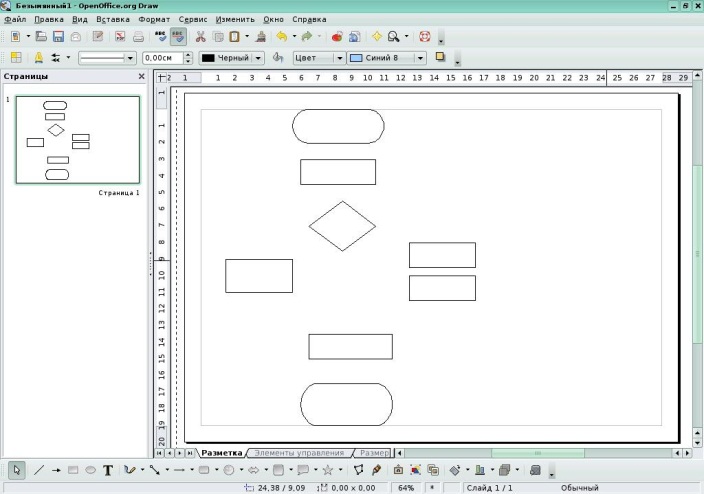This screenshot has width=704, height=494.
Task: Click the line width input field
Action: pyautogui.click(x=163, y=58)
